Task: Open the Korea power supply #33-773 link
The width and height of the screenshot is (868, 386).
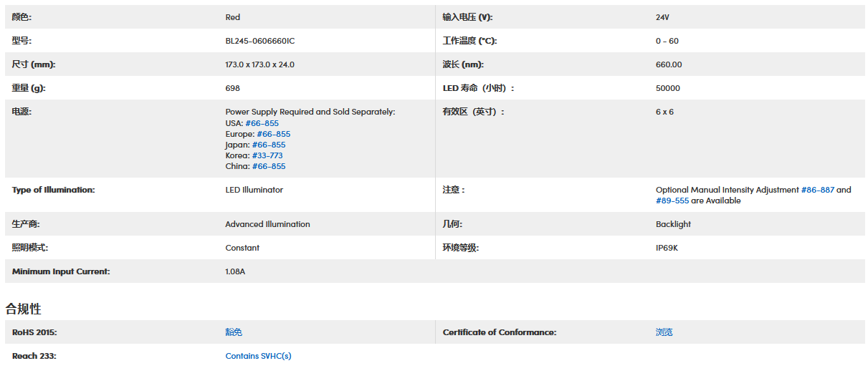Action: click(267, 155)
